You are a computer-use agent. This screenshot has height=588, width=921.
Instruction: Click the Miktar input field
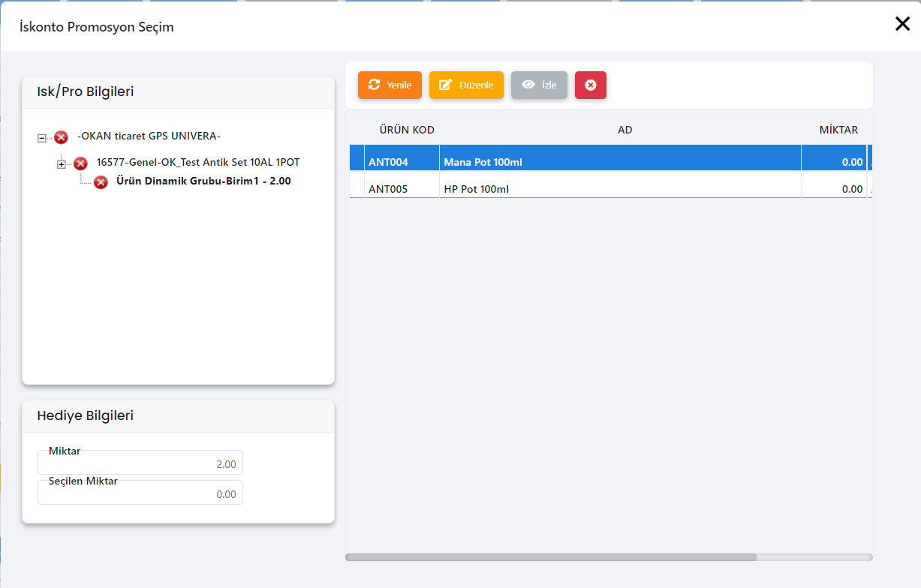[x=140, y=463]
